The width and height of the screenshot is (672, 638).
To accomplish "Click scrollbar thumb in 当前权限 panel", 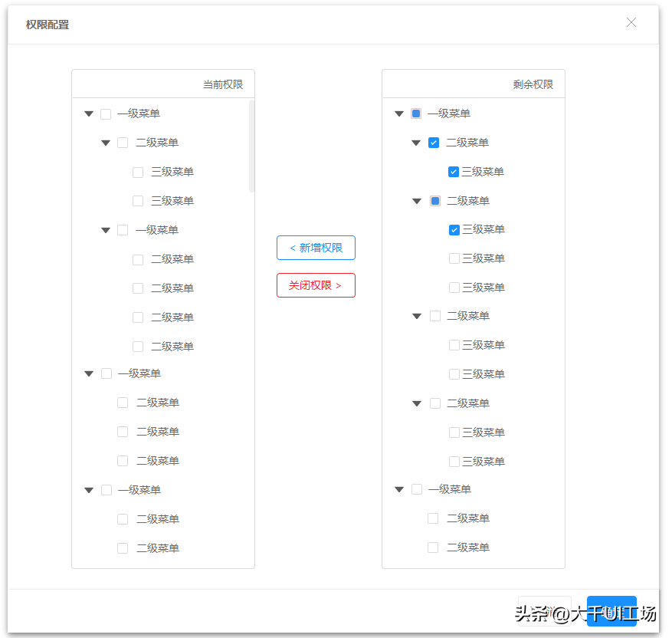I will [x=251, y=146].
